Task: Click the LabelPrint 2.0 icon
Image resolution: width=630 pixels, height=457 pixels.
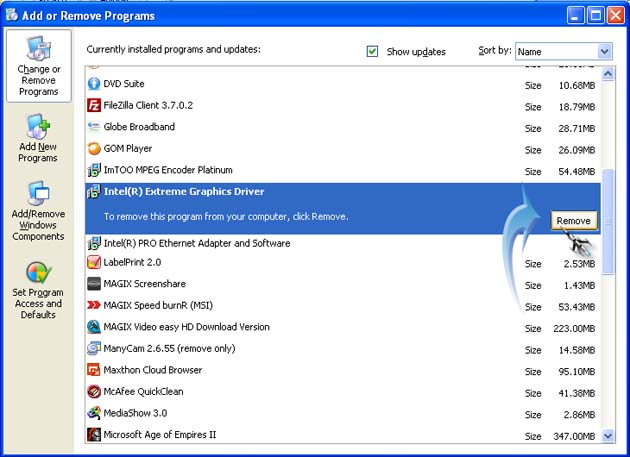Action: [x=94, y=262]
